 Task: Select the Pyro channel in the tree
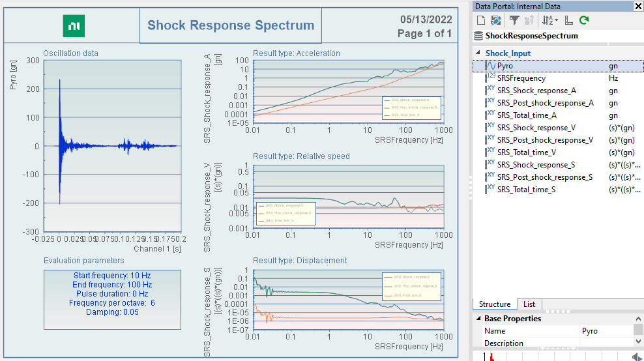(x=505, y=66)
